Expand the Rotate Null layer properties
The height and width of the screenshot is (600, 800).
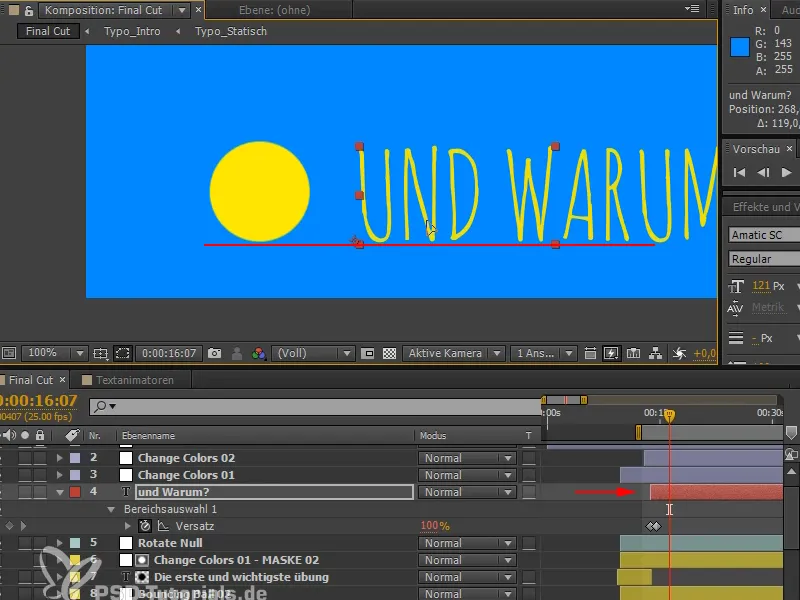(x=60, y=543)
